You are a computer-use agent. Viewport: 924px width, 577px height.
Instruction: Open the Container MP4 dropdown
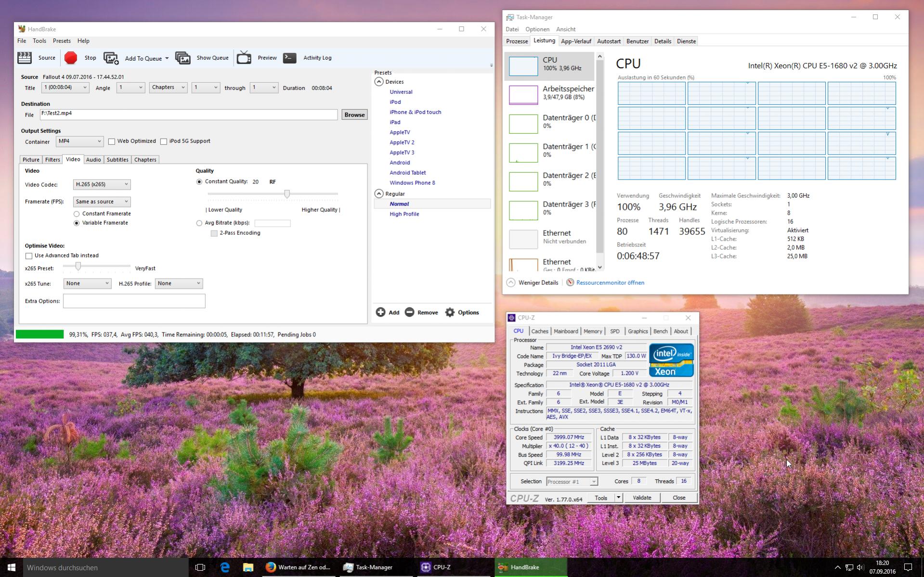tap(79, 141)
